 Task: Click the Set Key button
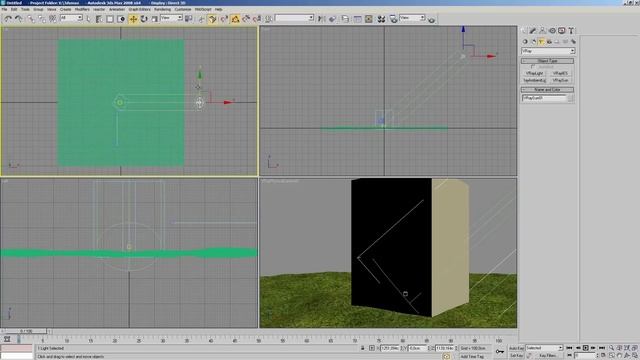pyautogui.click(x=516, y=356)
